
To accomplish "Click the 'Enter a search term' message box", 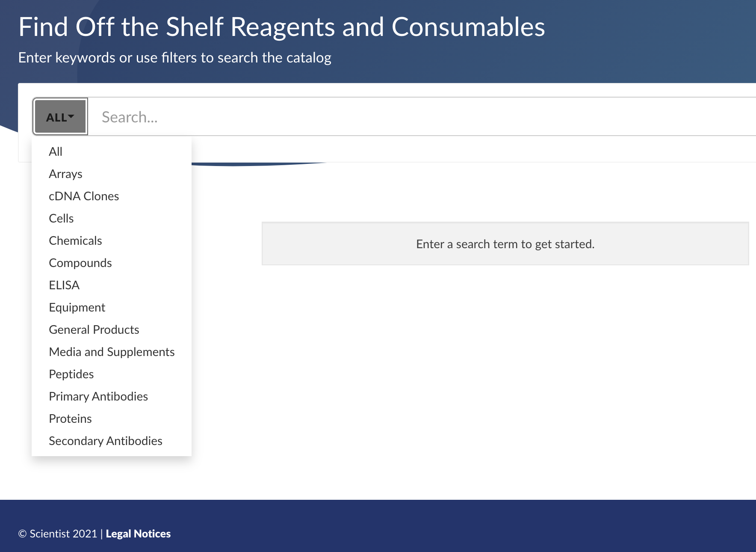I will 505,244.
